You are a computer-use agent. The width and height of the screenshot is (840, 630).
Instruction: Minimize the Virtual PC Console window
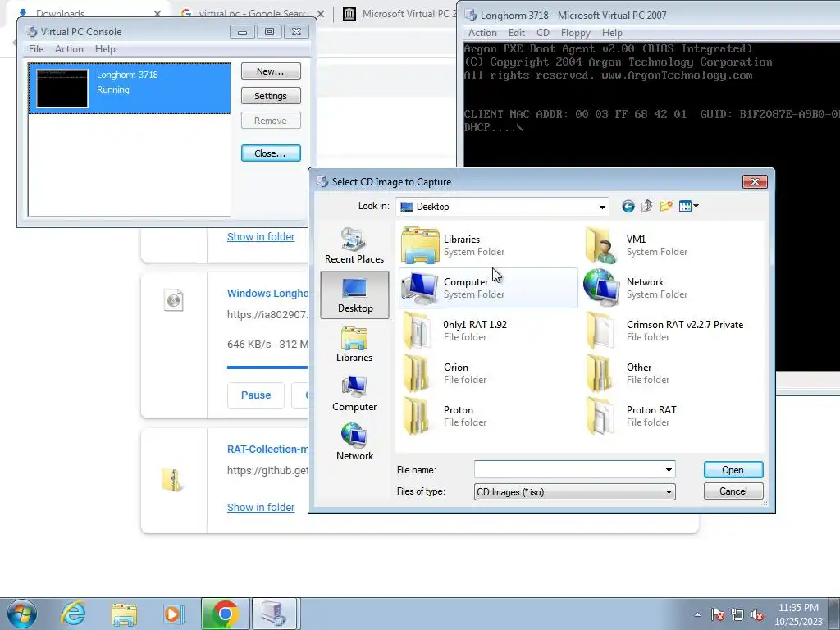coord(242,32)
